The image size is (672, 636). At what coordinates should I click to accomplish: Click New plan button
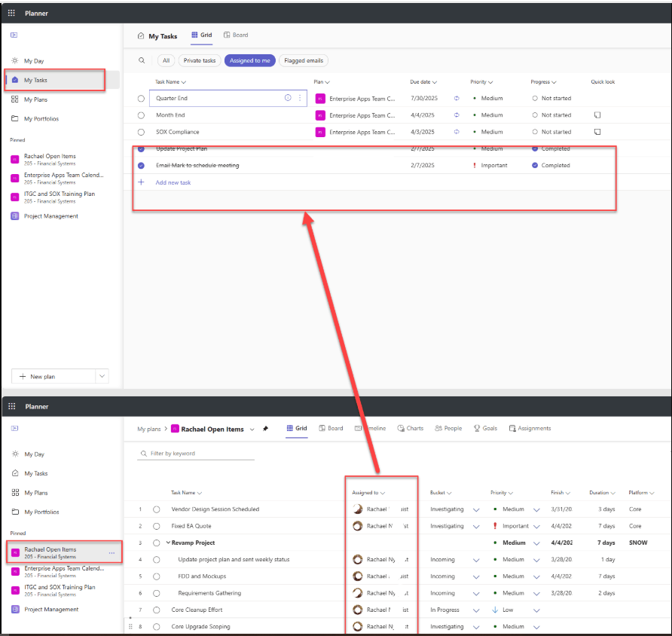pos(53,376)
